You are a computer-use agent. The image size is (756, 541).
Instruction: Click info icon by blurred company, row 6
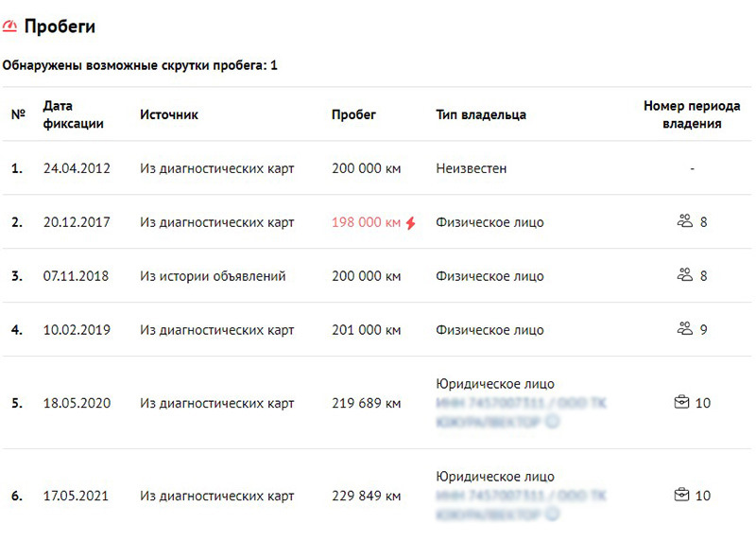[x=553, y=515]
